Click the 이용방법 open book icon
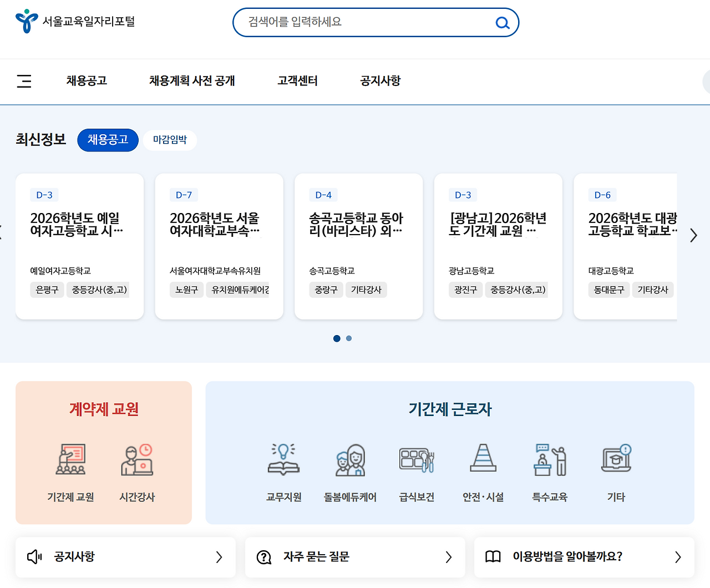Screen dimensions: 710x588 tap(493, 556)
